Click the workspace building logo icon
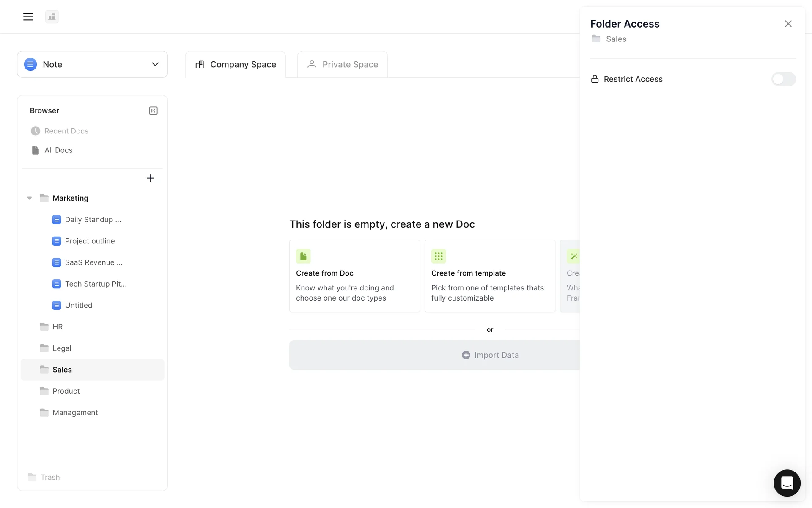 [x=52, y=17]
